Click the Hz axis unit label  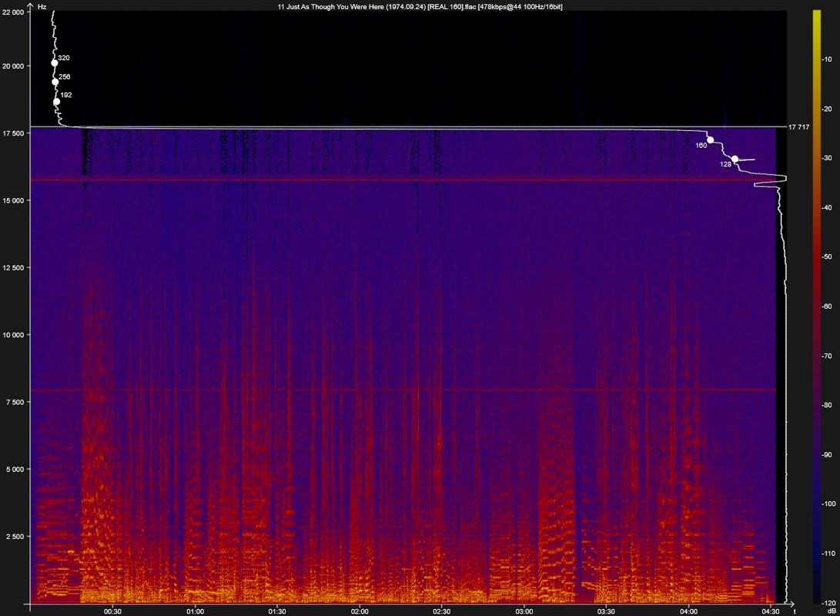pyautogui.click(x=42, y=7)
